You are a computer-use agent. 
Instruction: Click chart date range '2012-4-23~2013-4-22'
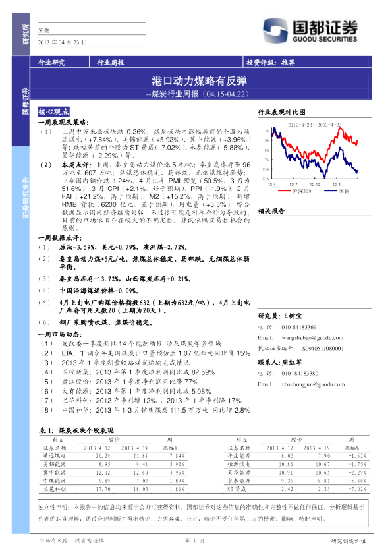click(x=314, y=125)
